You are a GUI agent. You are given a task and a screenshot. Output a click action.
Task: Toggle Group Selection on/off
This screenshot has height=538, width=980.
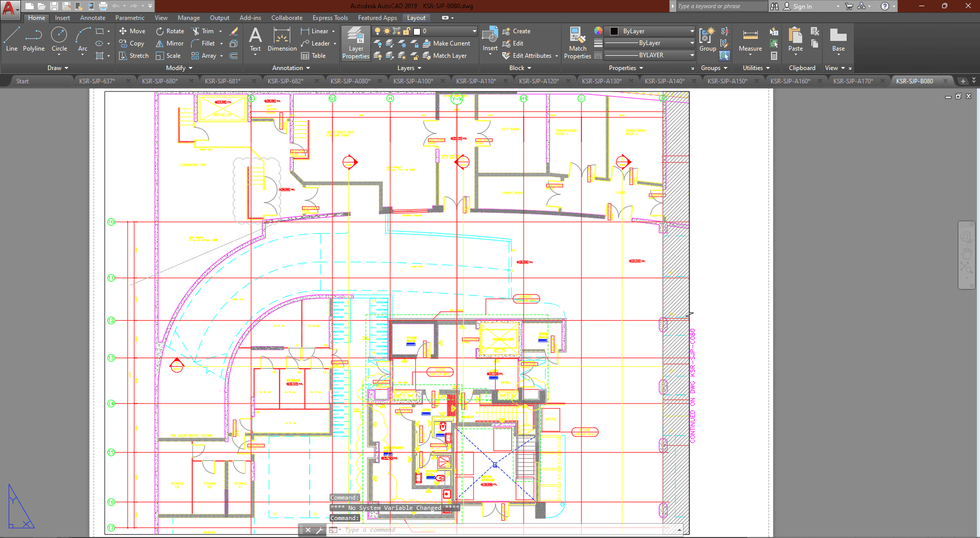coord(725,55)
